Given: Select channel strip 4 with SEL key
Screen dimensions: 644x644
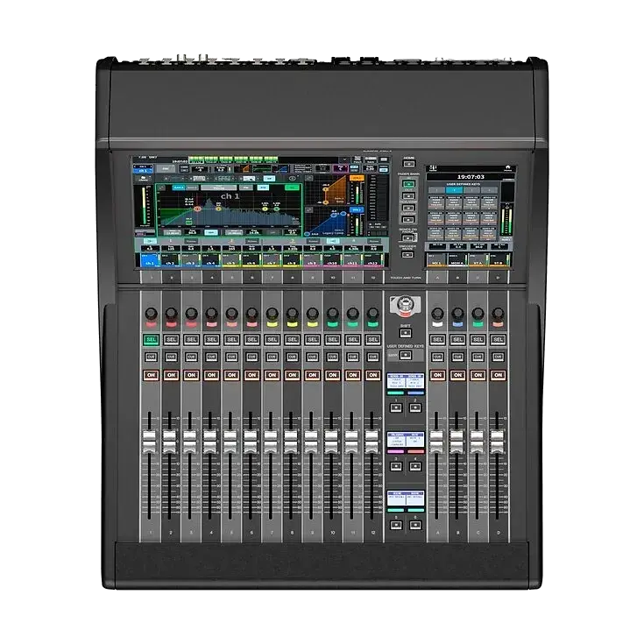Looking at the screenshot, I should point(211,340).
